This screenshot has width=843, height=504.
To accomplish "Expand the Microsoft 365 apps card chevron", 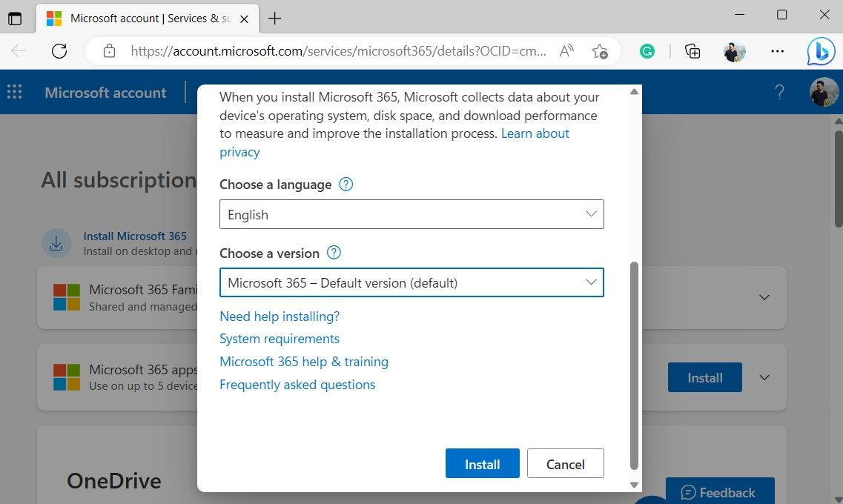I will click(764, 377).
